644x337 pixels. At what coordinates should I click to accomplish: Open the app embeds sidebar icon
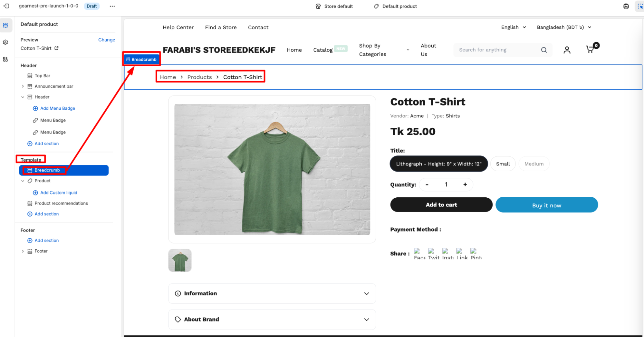coord(5,59)
